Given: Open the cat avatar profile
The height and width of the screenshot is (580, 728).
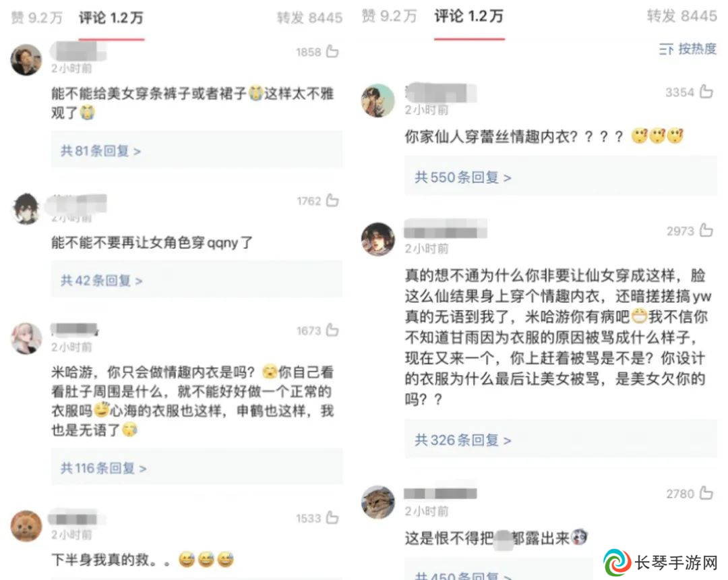Looking at the screenshot, I should 378,502.
